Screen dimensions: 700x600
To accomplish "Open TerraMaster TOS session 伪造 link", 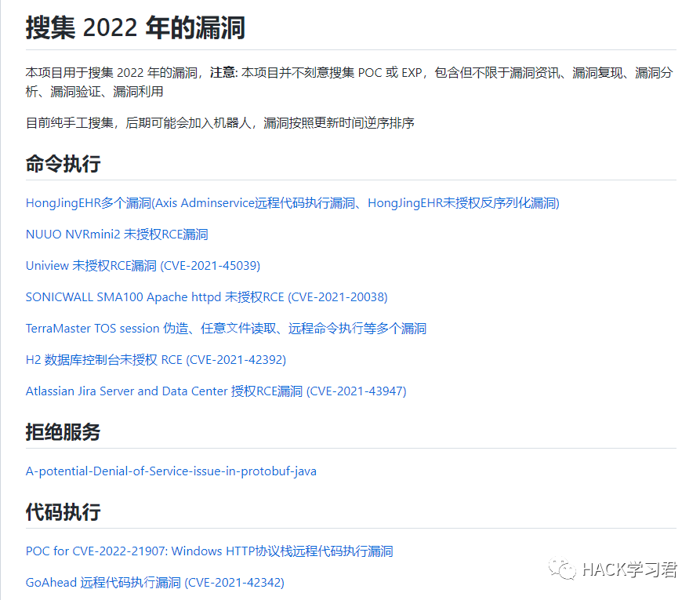I will pyautogui.click(x=226, y=329).
